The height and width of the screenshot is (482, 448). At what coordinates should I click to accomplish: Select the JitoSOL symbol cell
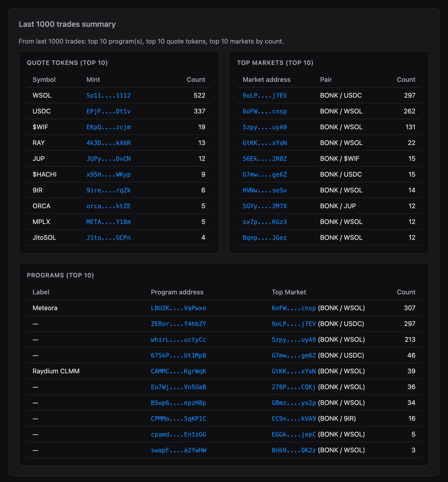click(x=44, y=238)
